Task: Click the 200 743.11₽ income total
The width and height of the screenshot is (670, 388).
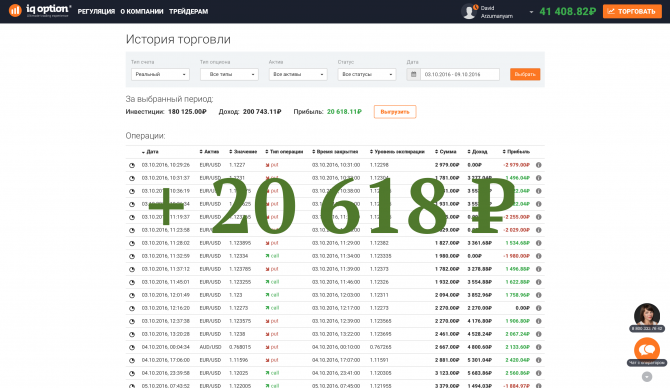Action: 262,112
